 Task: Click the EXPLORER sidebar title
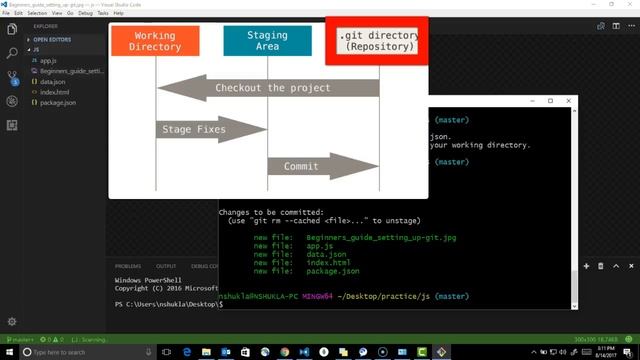(45, 26)
